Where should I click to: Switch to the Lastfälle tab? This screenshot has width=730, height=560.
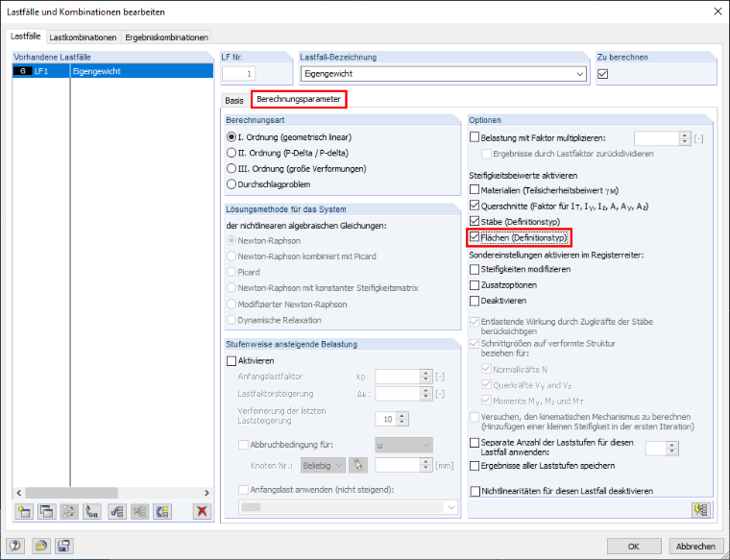pos(26,37)
